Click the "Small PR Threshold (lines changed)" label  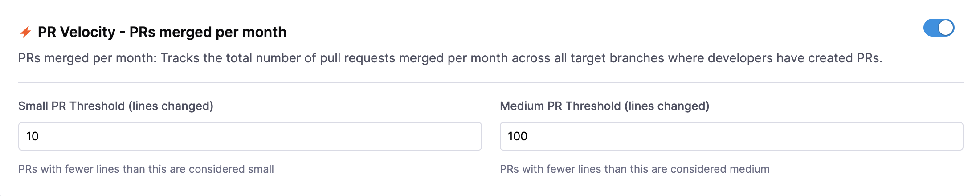[x=115, y=106]
